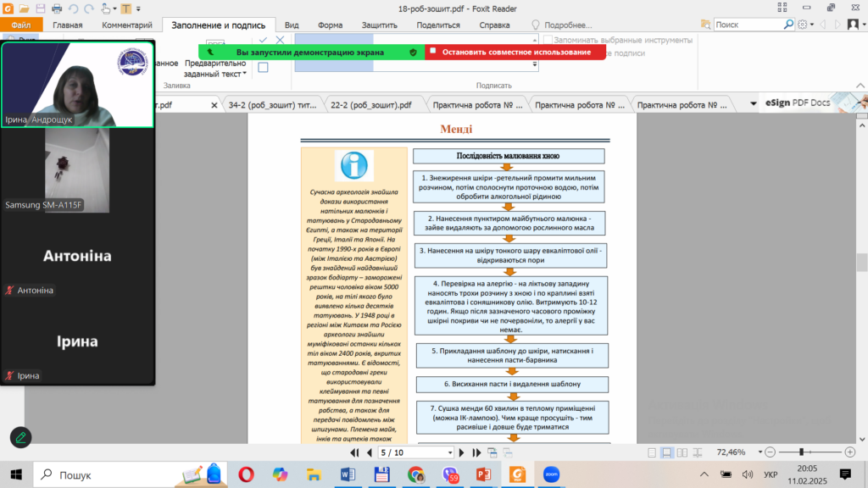Open file via the folder icon in quick access toolbar

pyautogui.click(x=24, y=8)
